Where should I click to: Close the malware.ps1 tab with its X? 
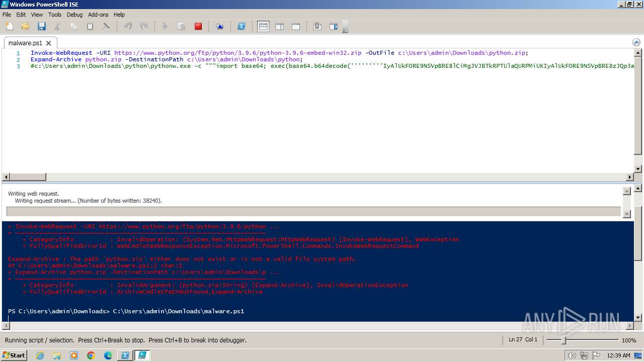[49, 43]
